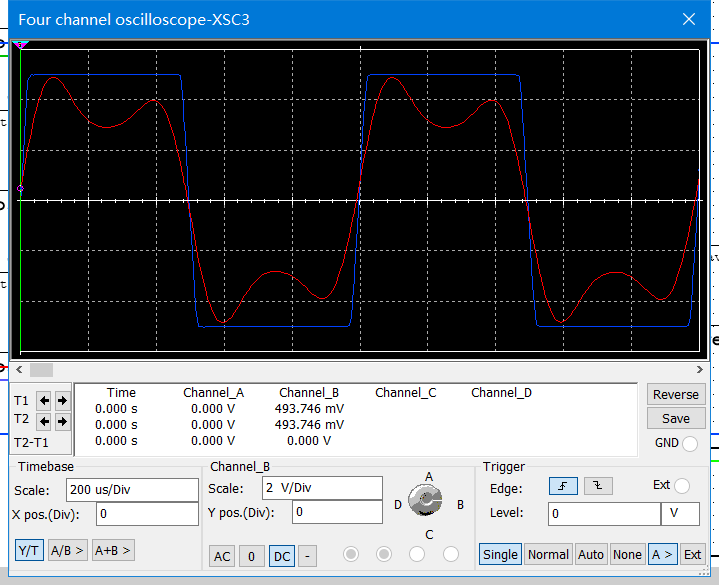This screenshot has width=719, height=585.
Task: Close the oscilloscope XSC3 window
Action: (x=689, y=19)
